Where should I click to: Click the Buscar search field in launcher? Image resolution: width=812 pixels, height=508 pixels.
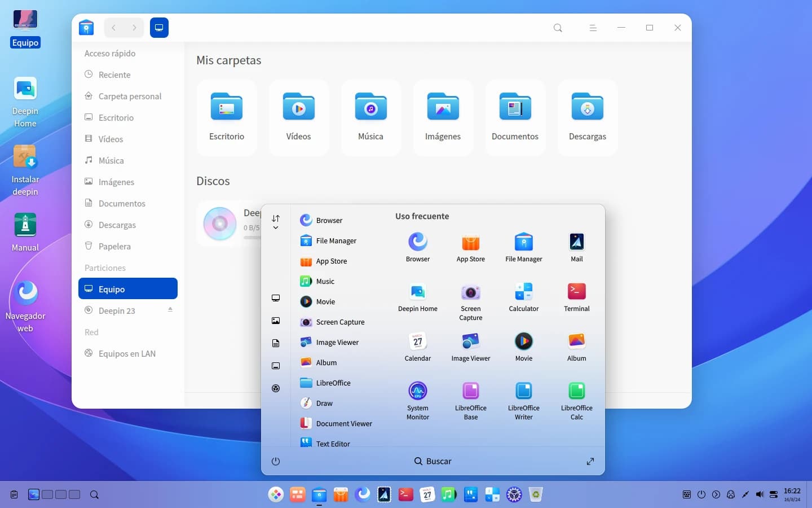point(433,461)
